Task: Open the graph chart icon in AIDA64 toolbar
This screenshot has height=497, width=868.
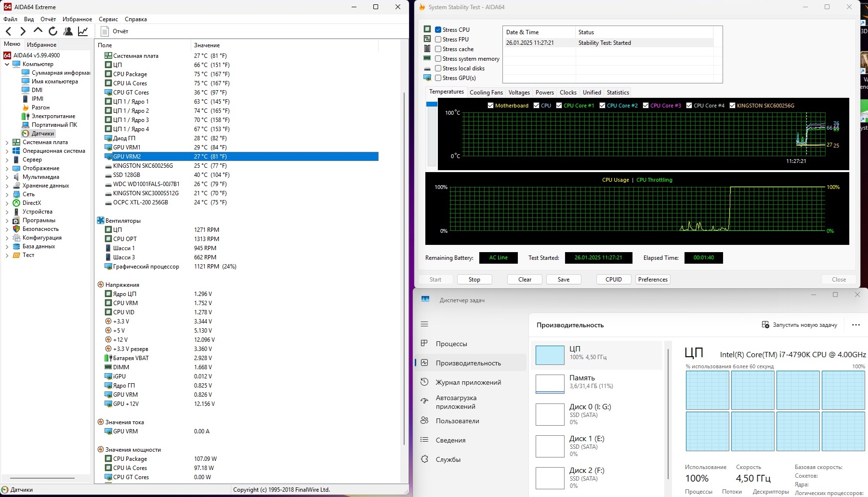Action: click(83, 31)
